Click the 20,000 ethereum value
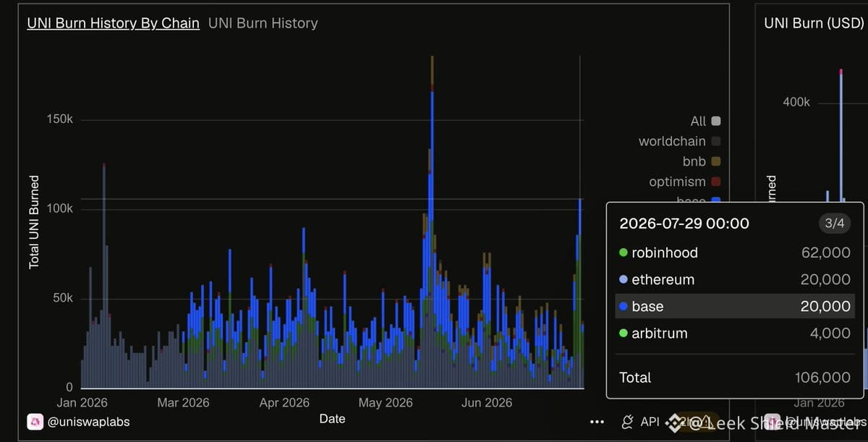 pyautogui.click(x=825, y=279)
